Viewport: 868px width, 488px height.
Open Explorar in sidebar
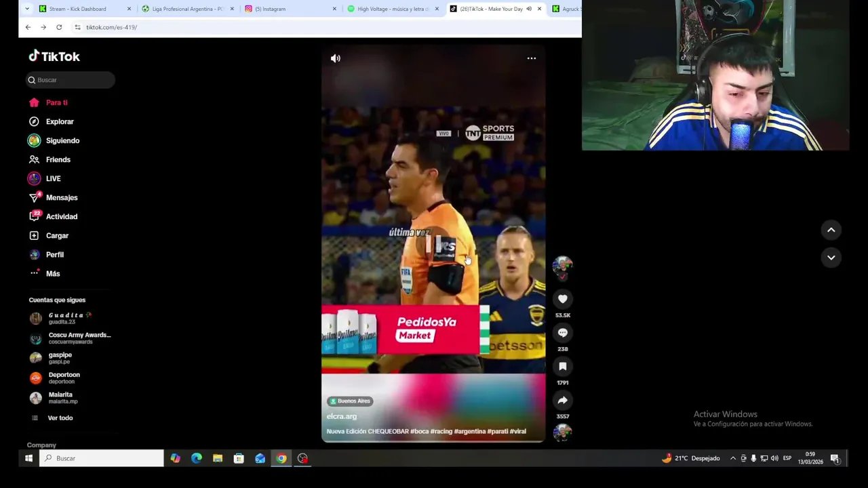coord(60,121)
